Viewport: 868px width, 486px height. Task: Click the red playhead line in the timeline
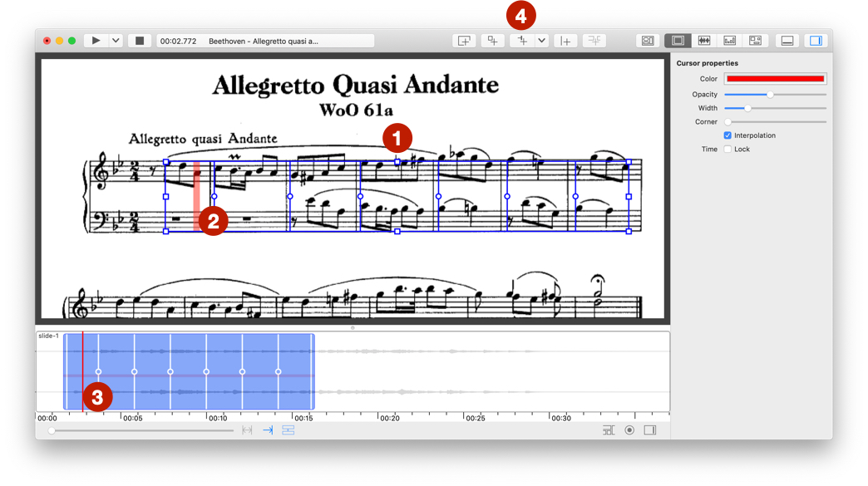[82, 371]
